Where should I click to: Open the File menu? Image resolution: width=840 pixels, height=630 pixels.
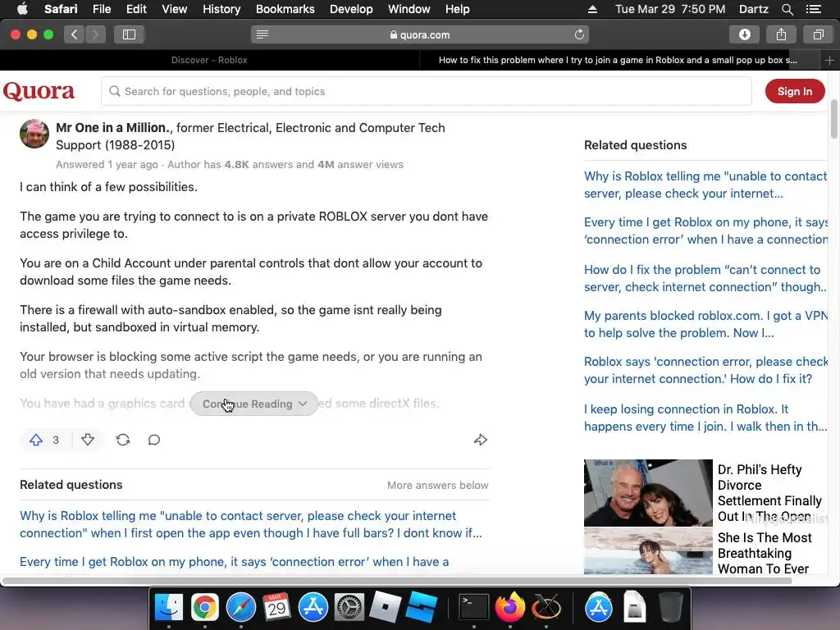101,9
